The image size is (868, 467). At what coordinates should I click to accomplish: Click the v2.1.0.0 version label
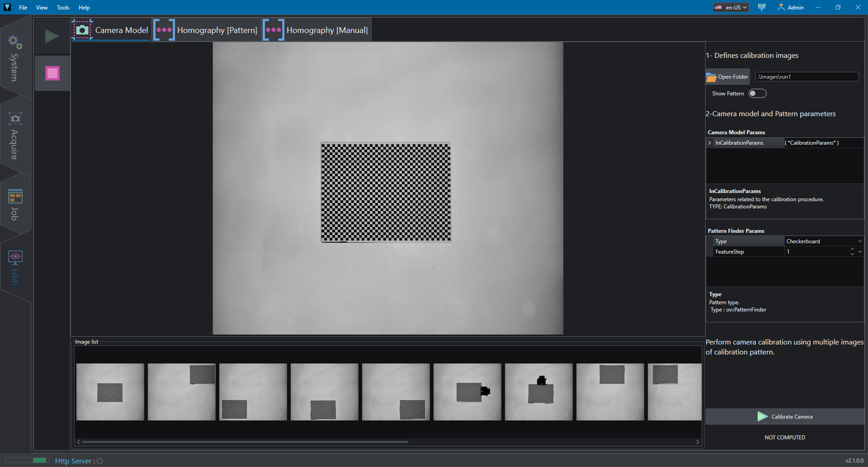pyautogui.click(x=854, y=461)
